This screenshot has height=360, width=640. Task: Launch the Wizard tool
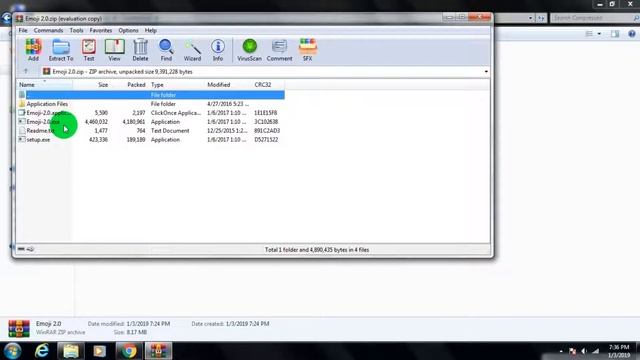192,50
